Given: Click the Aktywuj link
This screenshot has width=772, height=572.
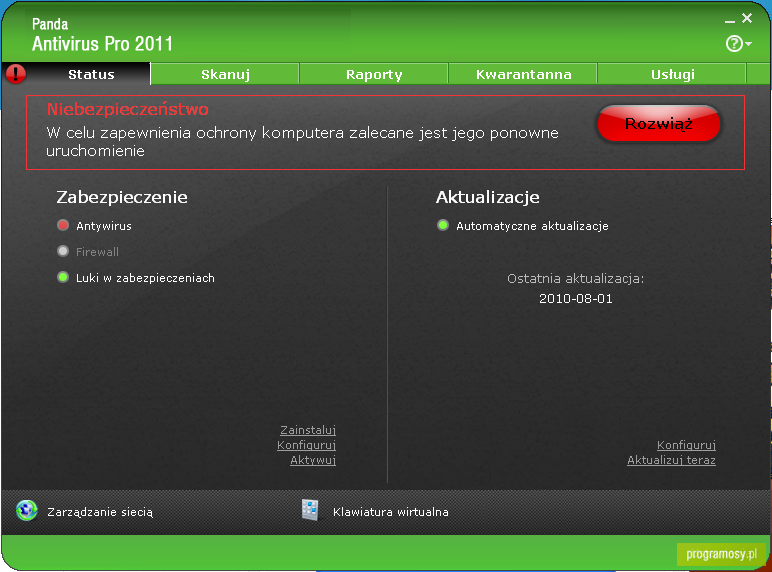Looking at the screenshot, I should [x=313, y=460].
